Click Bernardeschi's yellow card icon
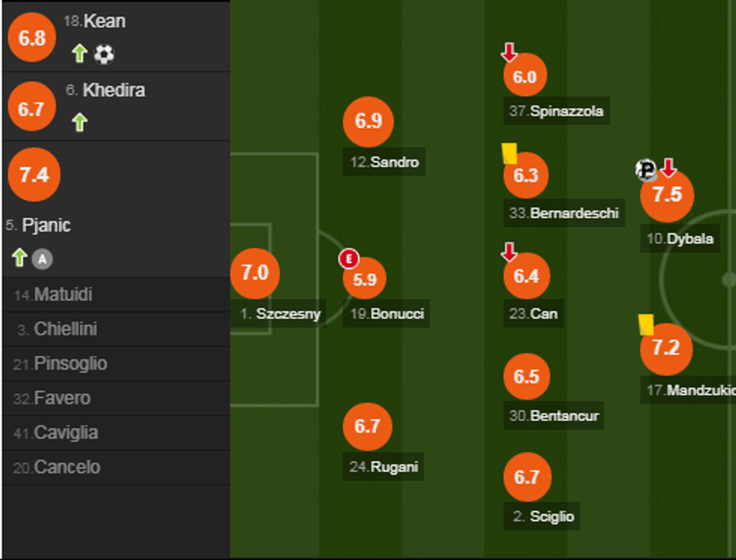Screen dimensions: 736x560 (509, 153)
